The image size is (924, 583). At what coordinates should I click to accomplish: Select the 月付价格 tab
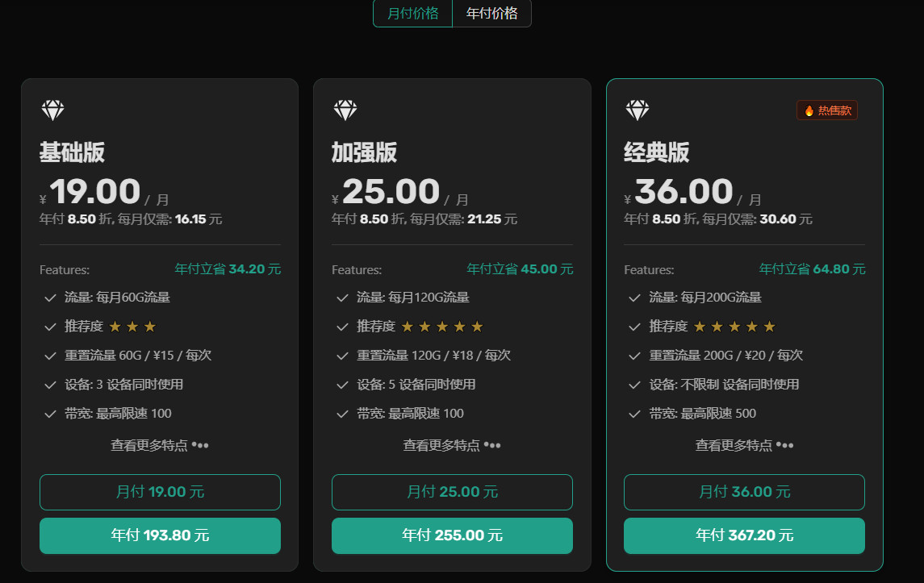[412, 14]
